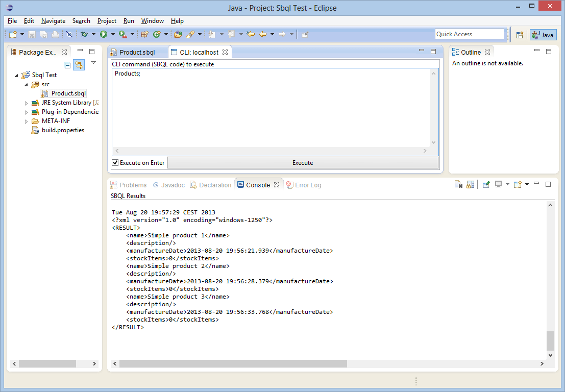Switch to the Java perspective button

543,35
